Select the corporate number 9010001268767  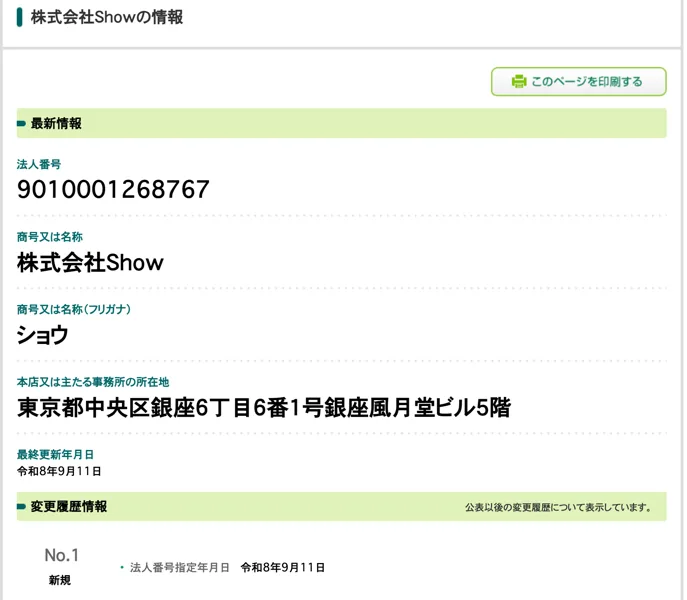tap(113, 189)
